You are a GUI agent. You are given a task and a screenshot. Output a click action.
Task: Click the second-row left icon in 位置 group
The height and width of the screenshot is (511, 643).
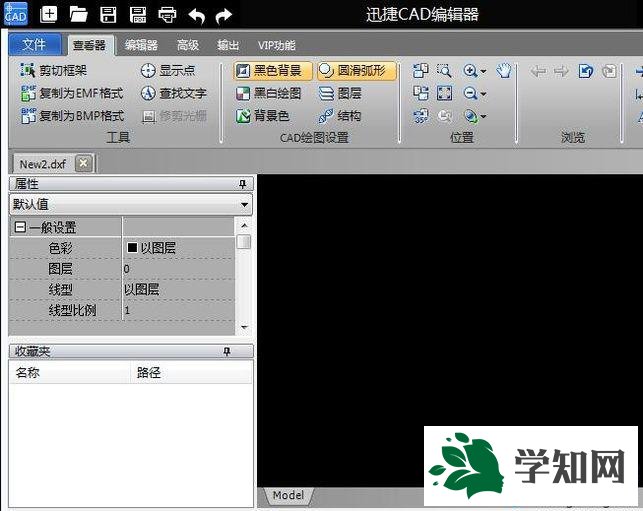click(421, 93)
